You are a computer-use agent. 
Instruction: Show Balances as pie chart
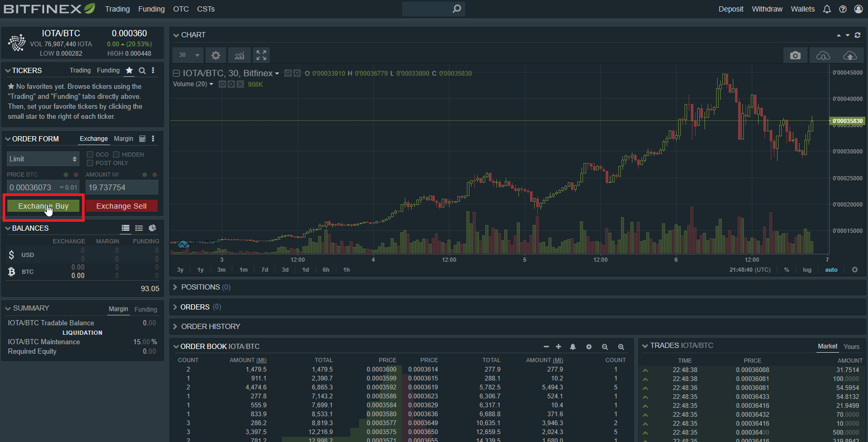(x=152, y=228)
